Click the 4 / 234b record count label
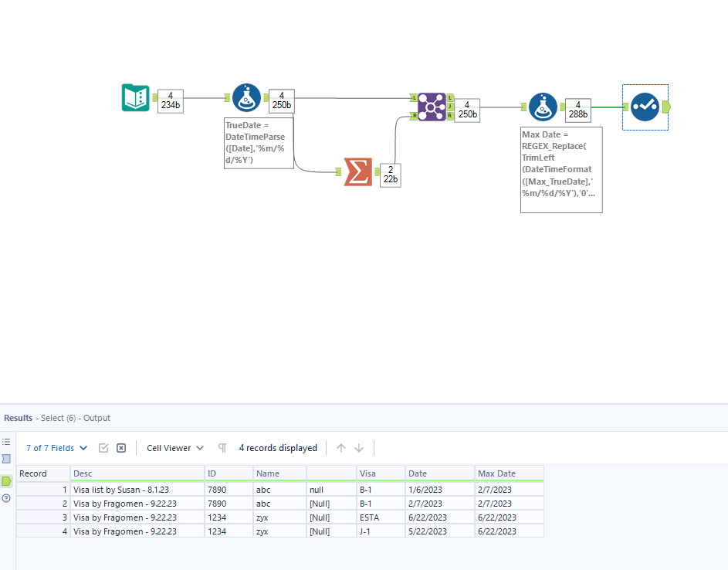 [x=171, y=101]
